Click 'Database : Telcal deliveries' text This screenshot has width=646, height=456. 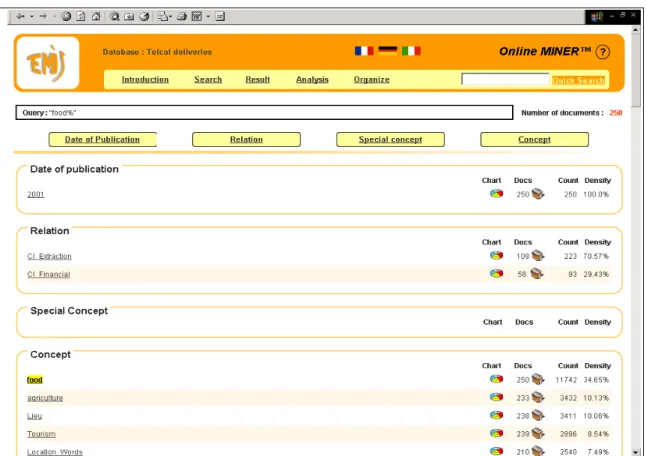coord(157,52)
